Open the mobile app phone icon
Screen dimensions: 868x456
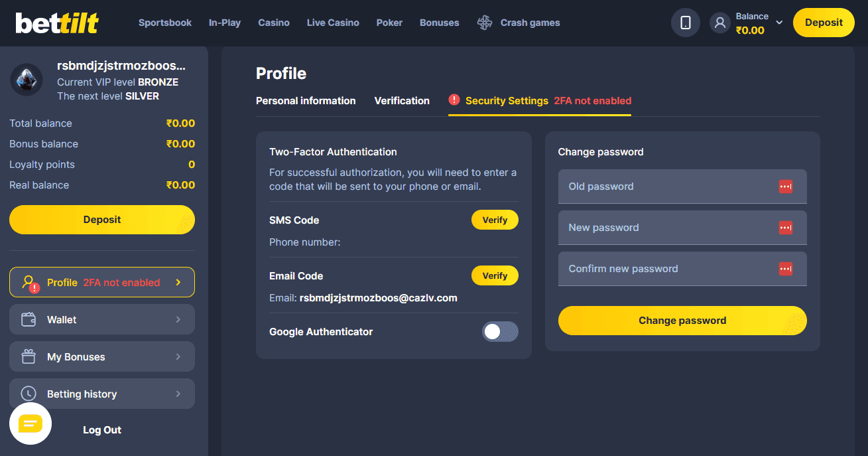pos(686,23)
